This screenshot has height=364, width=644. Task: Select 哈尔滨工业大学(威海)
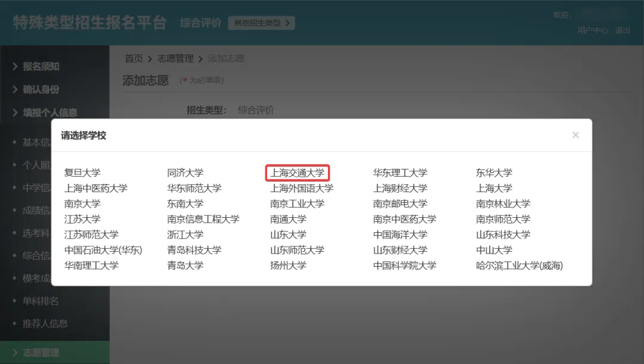[x=519, y=266]
